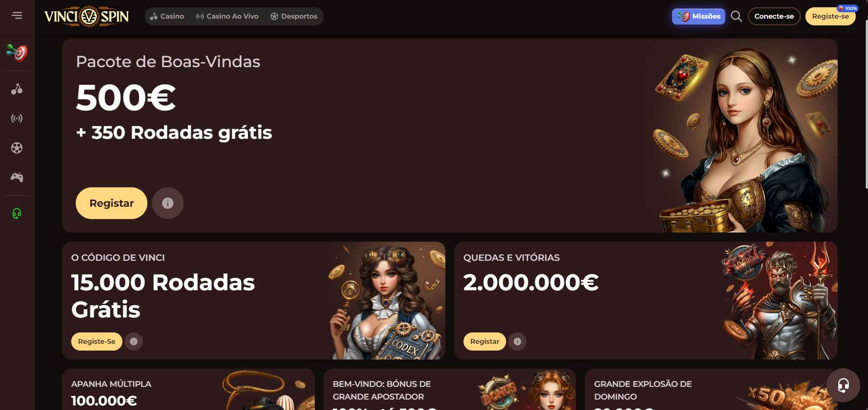Show info for Pacote de Boas-Vindas

[x=168, y=203]
